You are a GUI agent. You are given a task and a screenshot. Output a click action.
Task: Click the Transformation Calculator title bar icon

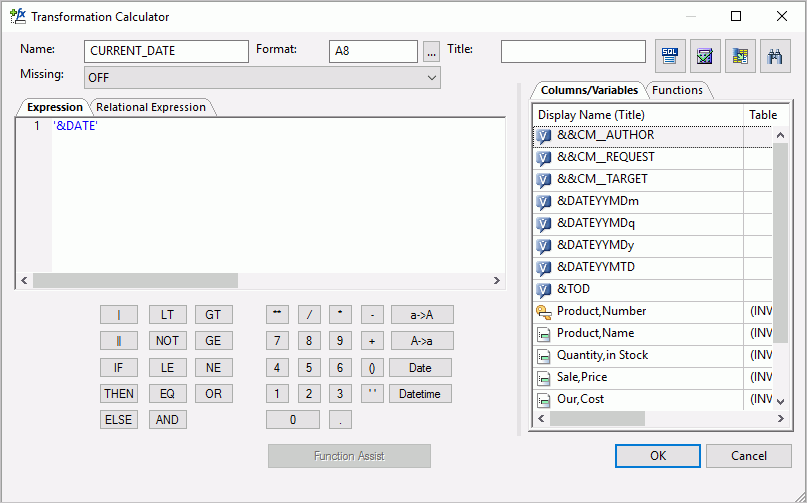17,16
